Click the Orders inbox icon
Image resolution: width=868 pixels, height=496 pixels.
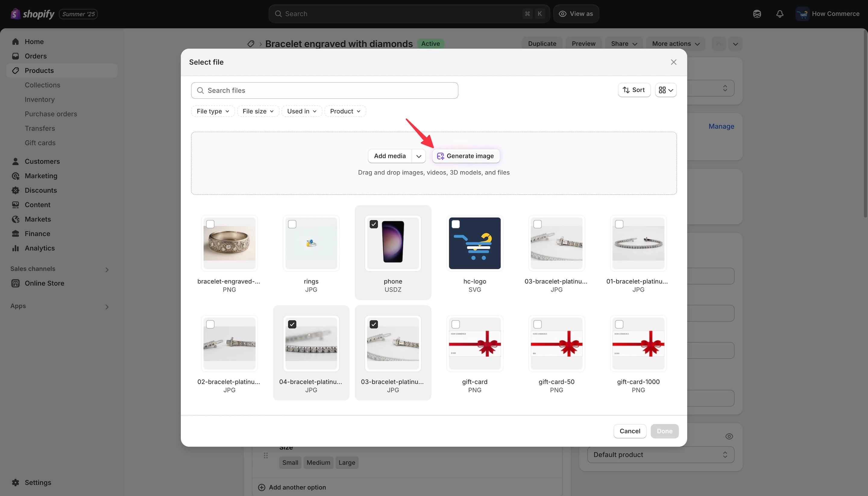click(x=15, y=56)
